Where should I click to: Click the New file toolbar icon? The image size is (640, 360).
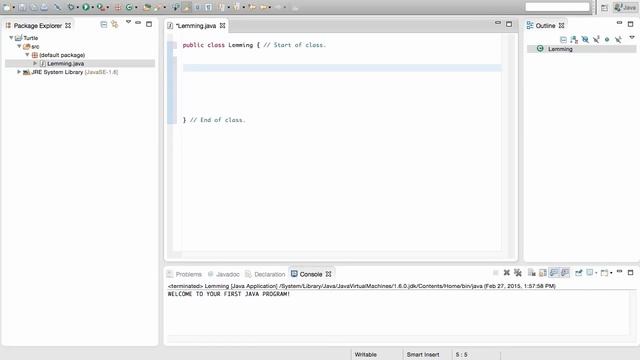click(x=7, y=7)
